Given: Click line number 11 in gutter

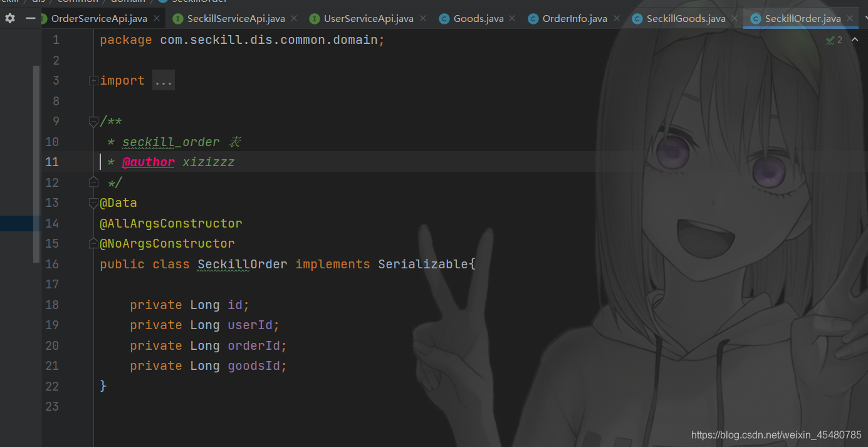Looking at the screenshot, I should click(x=52, y=162).
